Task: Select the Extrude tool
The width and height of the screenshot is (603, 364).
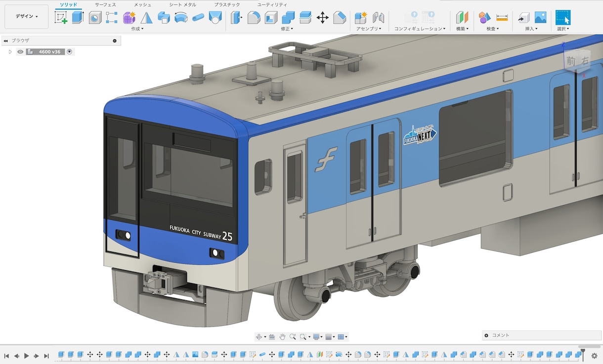Action: 78,18
